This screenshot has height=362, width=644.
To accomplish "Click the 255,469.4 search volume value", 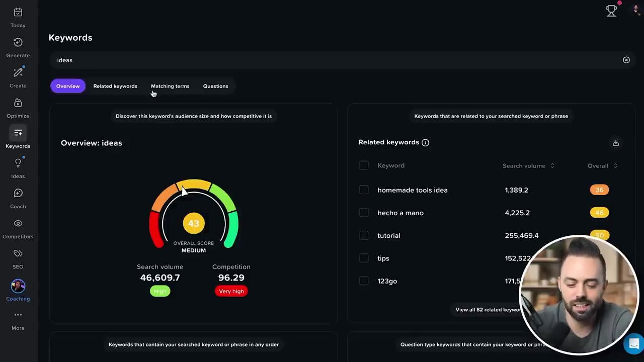I will pyautogui.click(x=522, y=235).
